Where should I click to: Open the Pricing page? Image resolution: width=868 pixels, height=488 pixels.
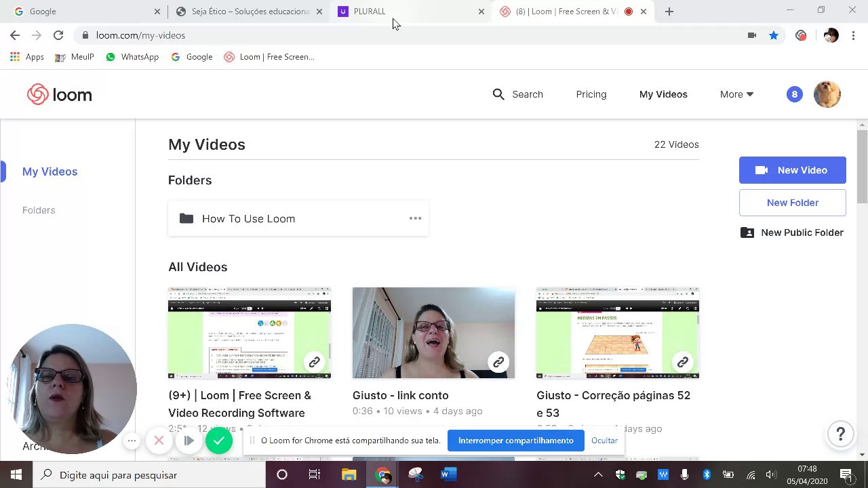(591, 94)
